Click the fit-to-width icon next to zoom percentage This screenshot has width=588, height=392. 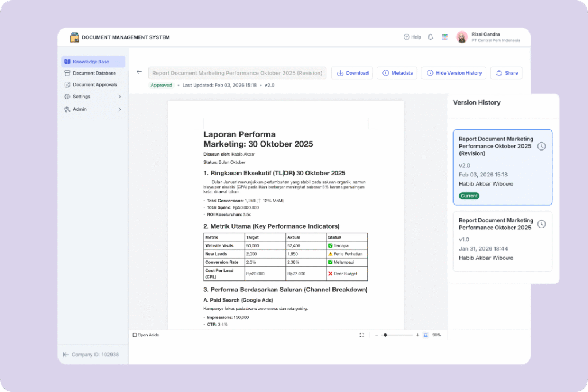pos(424,335)
